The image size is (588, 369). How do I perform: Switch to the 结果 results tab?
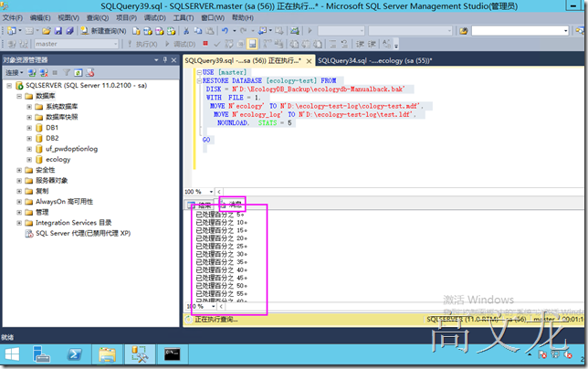(x=200, y=206)
